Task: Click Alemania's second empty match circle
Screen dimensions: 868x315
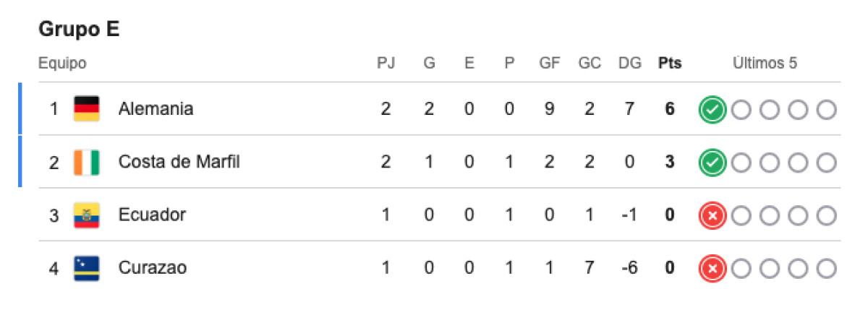Action: [769, 110]
